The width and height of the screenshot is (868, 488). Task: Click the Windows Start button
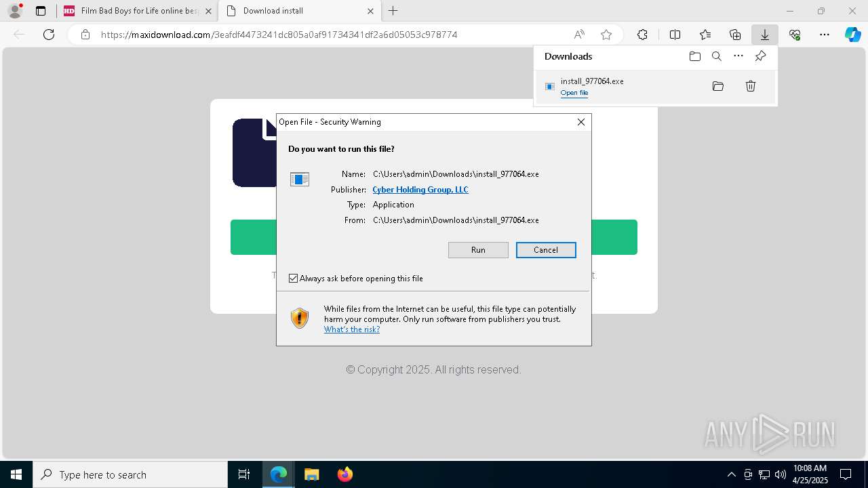16,474
